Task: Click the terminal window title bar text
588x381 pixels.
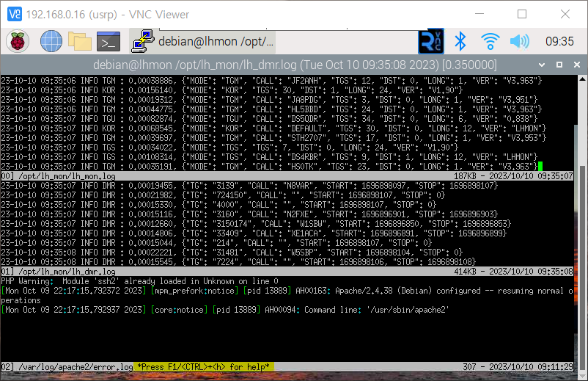Action: 295,65
